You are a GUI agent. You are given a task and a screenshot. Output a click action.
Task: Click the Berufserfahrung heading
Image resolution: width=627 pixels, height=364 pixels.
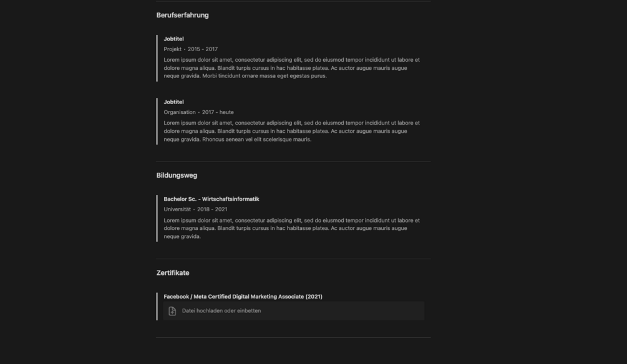[x=182, y=15]
